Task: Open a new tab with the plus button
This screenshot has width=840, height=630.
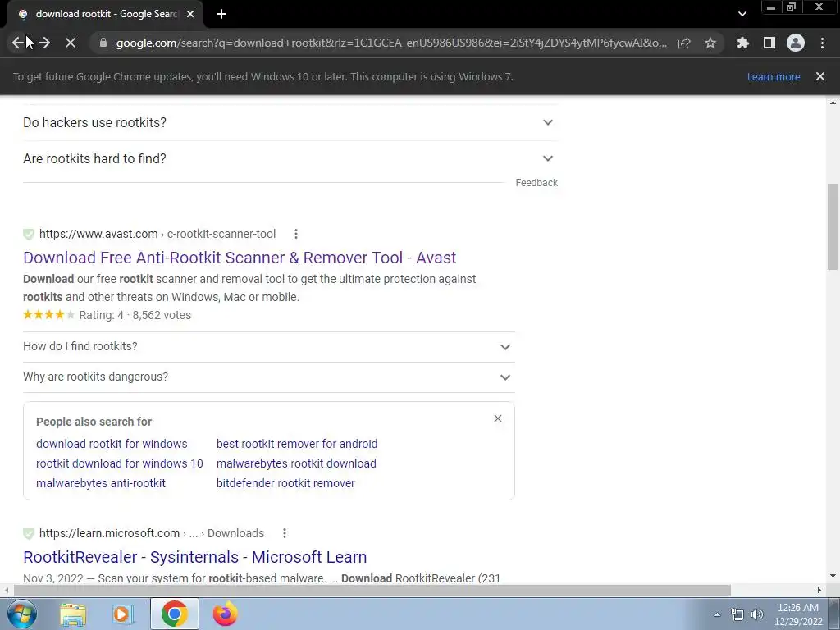Action: [221, 14]
